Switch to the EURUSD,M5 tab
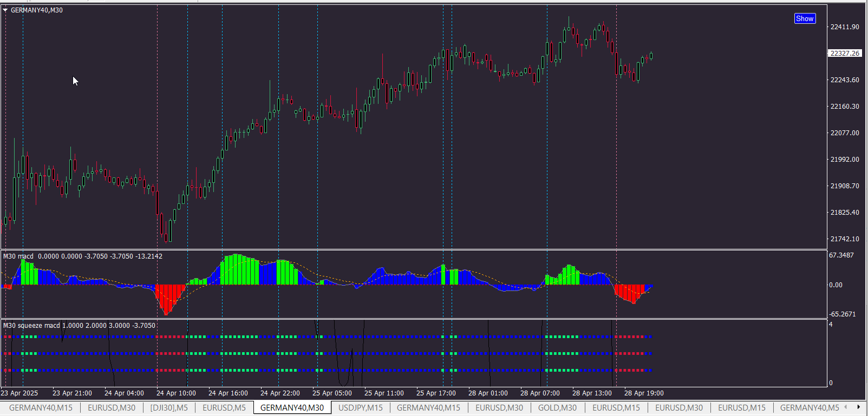Viewport: 868px width, 416px height. click(x=224, y=408)
